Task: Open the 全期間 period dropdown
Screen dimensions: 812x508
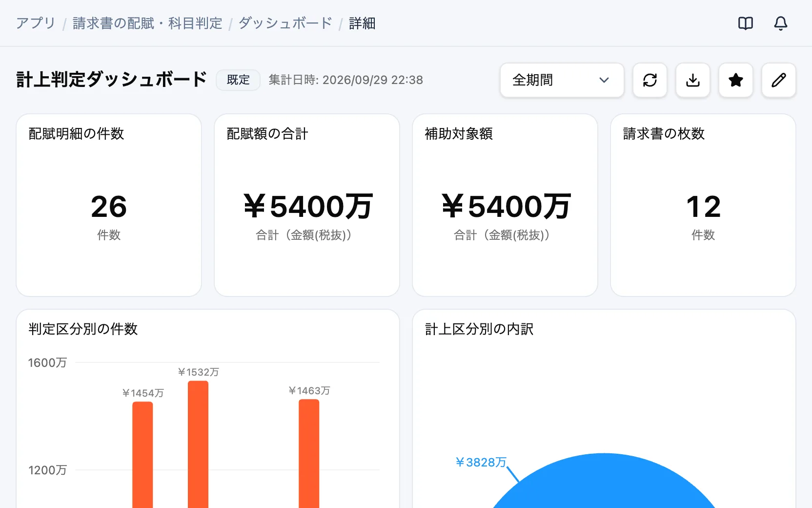Action: (x=562, y=80)
